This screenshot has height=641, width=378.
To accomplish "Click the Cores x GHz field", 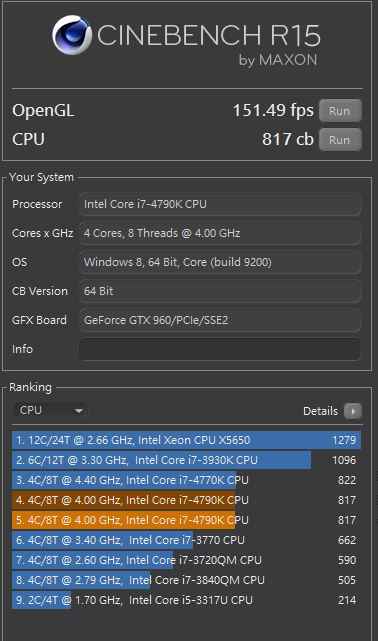I will point(220,233).
